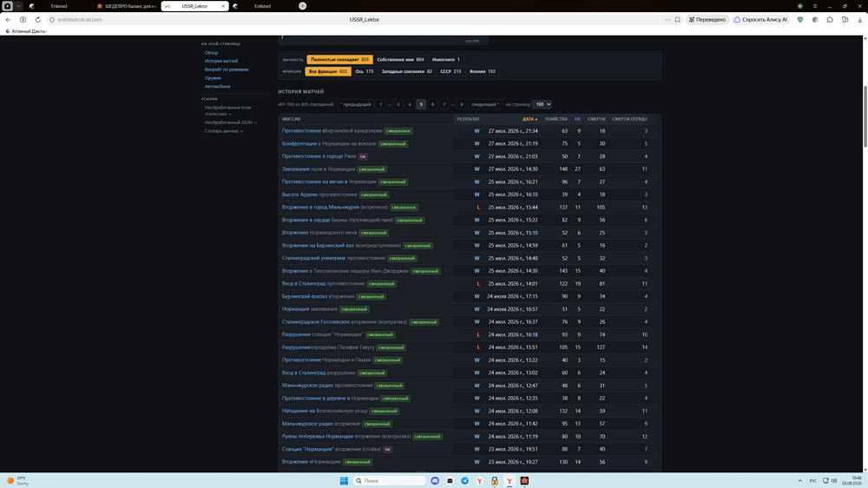Select the Инкогнито 1 filter
The height and width of the screenshot is (488, 868).
click(445, 59)
